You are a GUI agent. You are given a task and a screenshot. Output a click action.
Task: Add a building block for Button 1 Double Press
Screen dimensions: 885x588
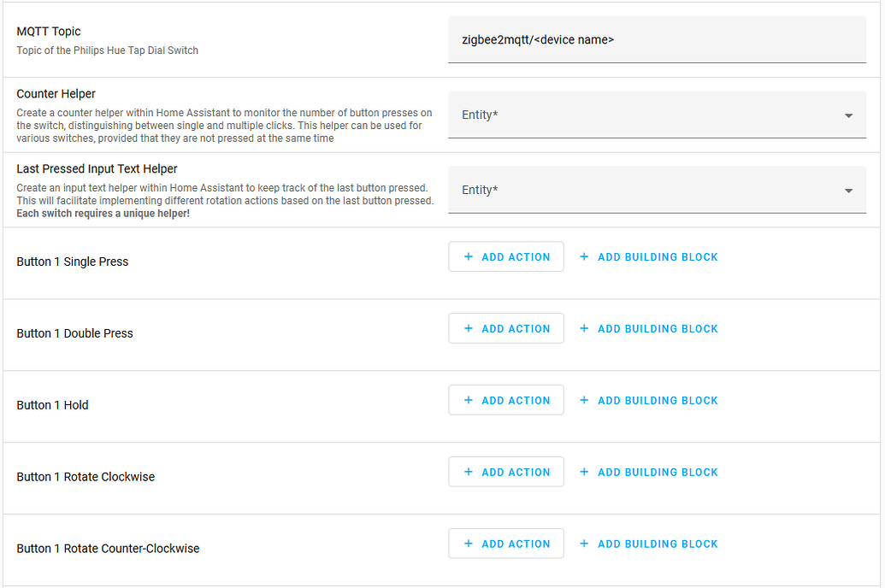pos(648,328)
